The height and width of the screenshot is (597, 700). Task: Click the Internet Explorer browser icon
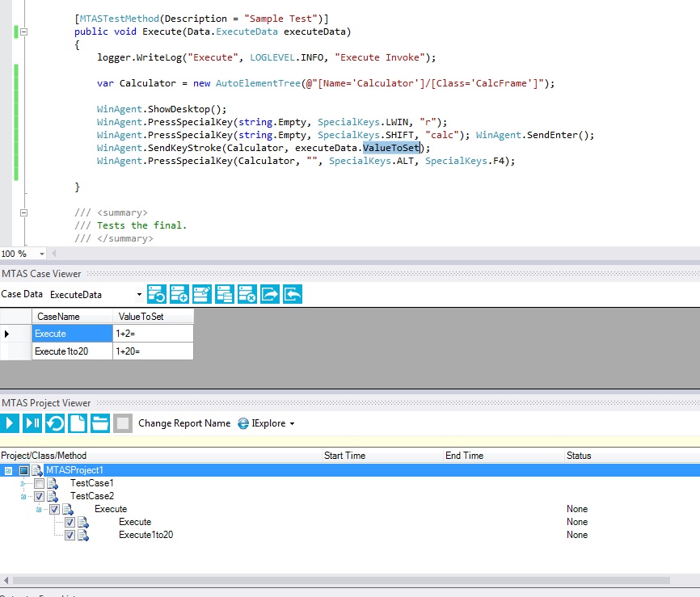click(x=243, y=423)
